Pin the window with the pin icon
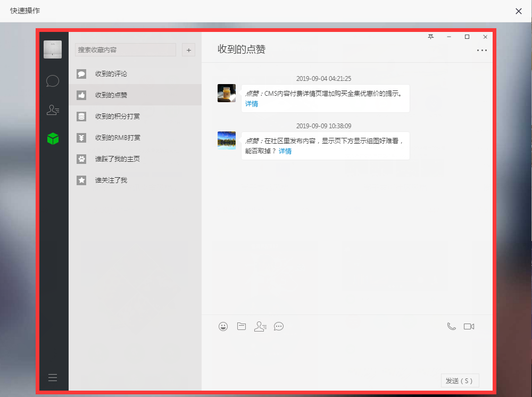The image size is (532, 397). click(x=431, y=37)
